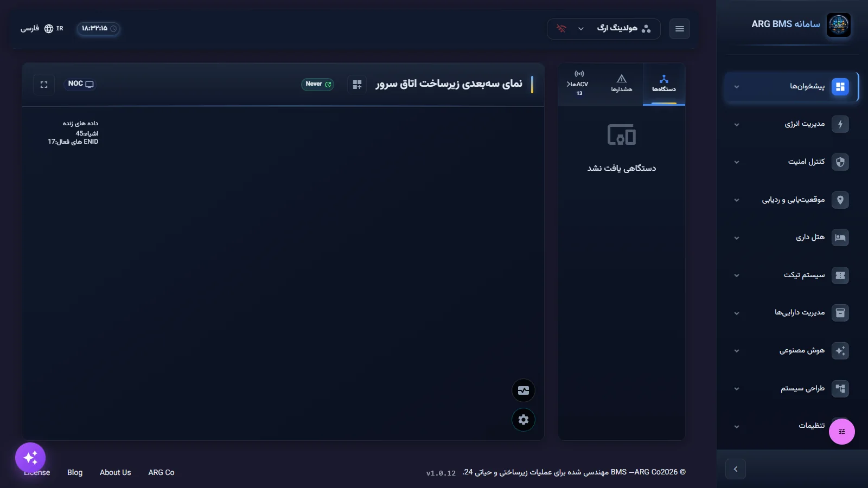Open the purple AI assistant floating button
The image size is (868, 488).
tap(30, 458)
